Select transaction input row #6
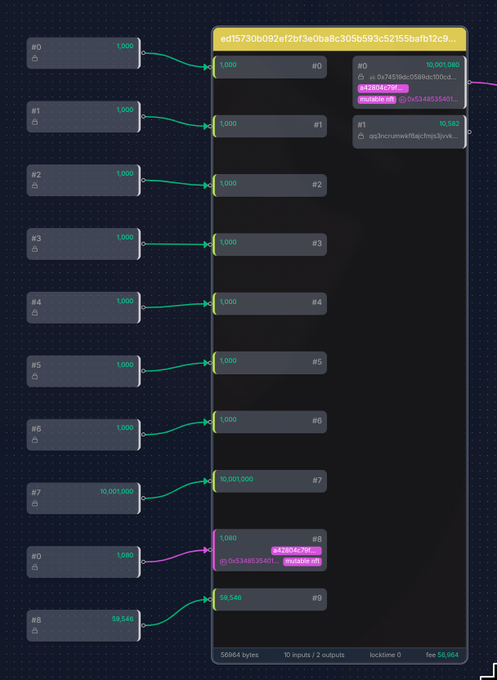The height and width of the screenshot is (680, 497). coord(270,422)
